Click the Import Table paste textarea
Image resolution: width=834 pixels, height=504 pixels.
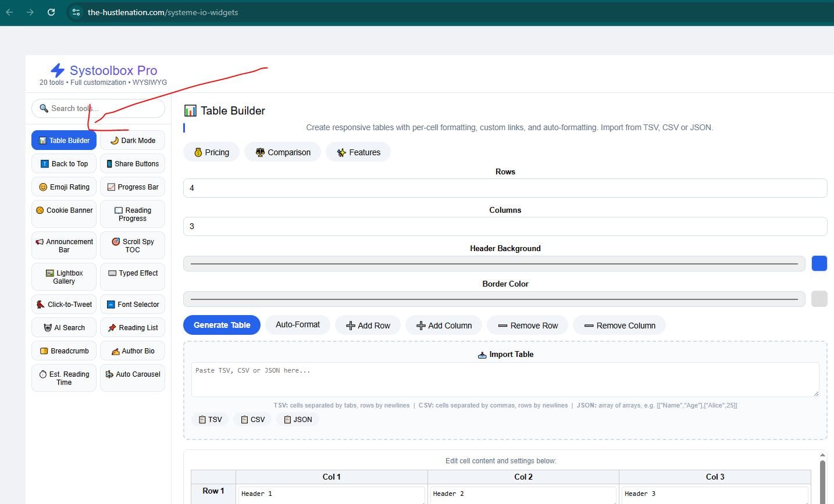tap(505, 379)
